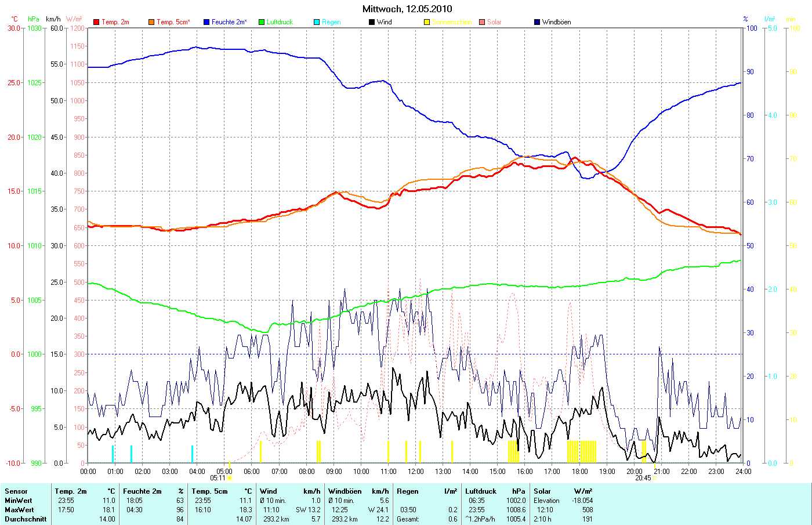Click the Regen column header in table

click(408, 491)
